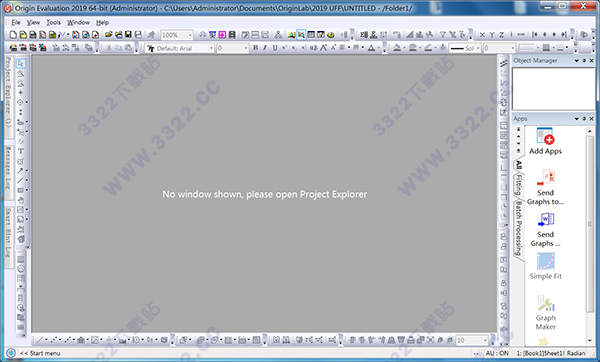600x362 pixels.
Task: Open the Window menu
Action: (x=78, y=22)
